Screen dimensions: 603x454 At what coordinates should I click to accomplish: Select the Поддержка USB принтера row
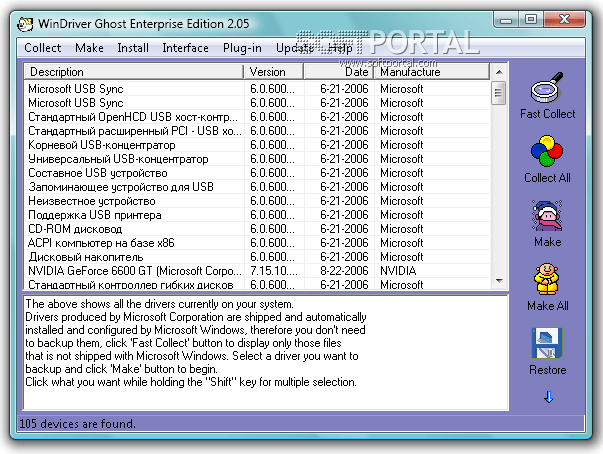[x=258, y=215]
